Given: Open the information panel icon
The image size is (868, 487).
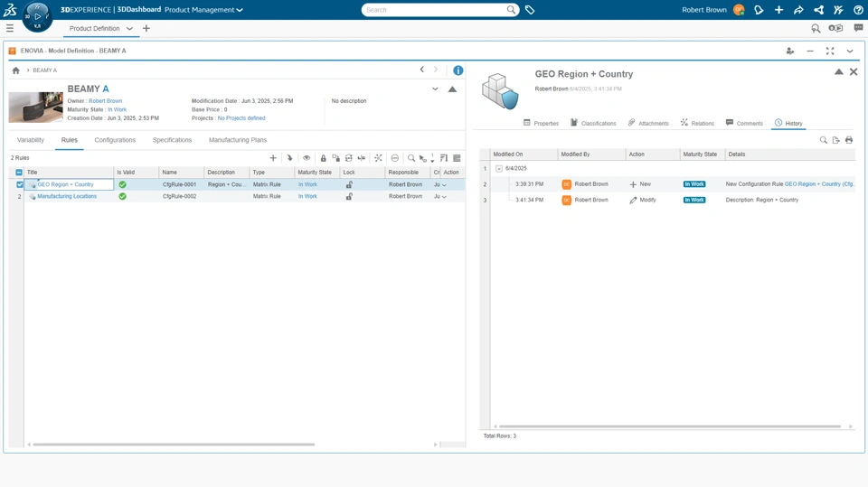Looking at the screenshot, I should (458, 70).
